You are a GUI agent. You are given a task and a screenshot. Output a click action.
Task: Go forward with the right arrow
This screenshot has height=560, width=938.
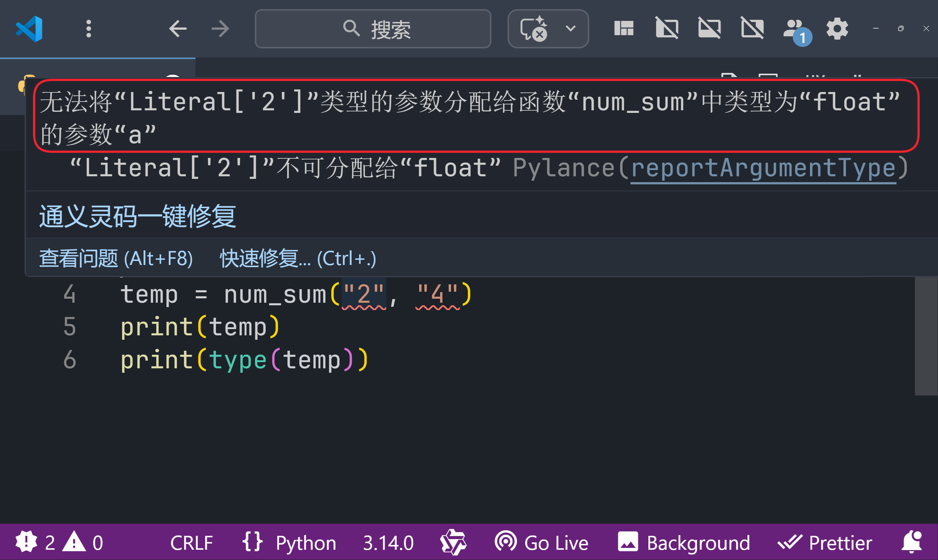click(220, 29)
